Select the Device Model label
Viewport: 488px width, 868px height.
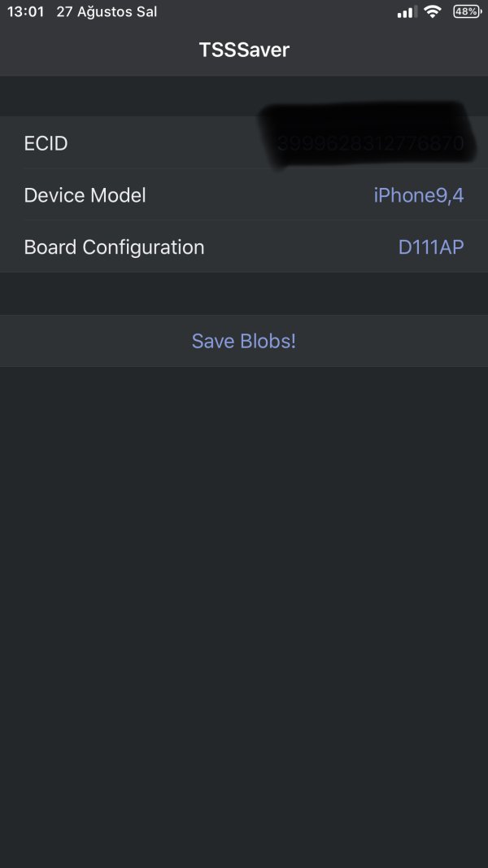click(85, 195)
